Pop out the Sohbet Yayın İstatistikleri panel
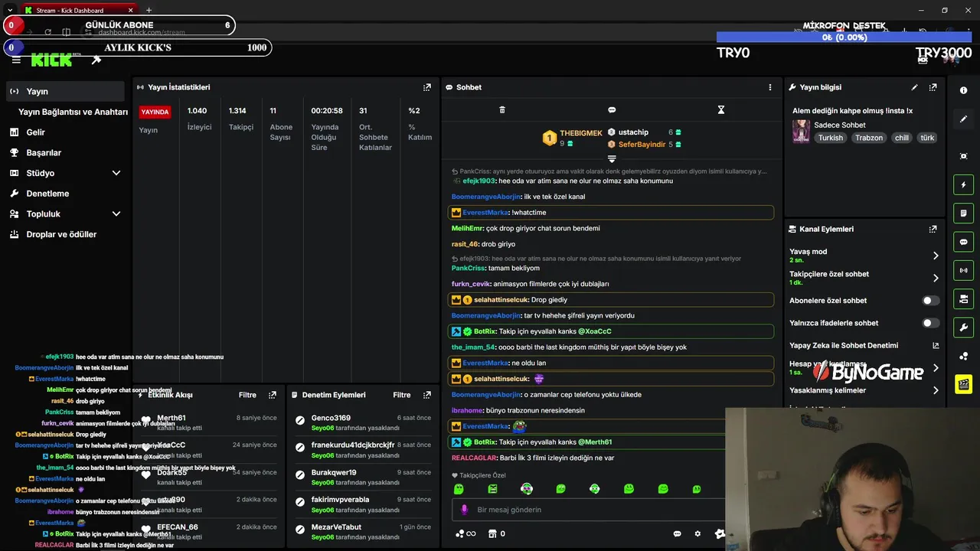 click(x=427, y=87)
